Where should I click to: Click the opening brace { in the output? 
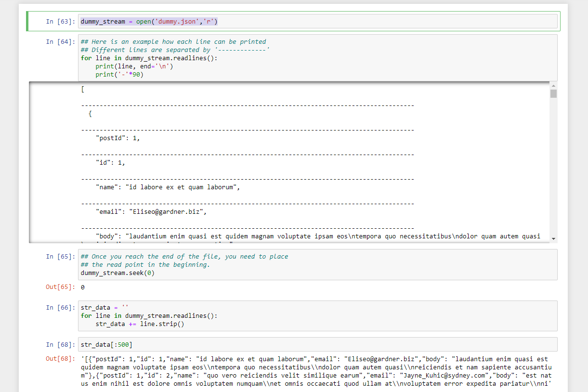click(x=90, y=113)
